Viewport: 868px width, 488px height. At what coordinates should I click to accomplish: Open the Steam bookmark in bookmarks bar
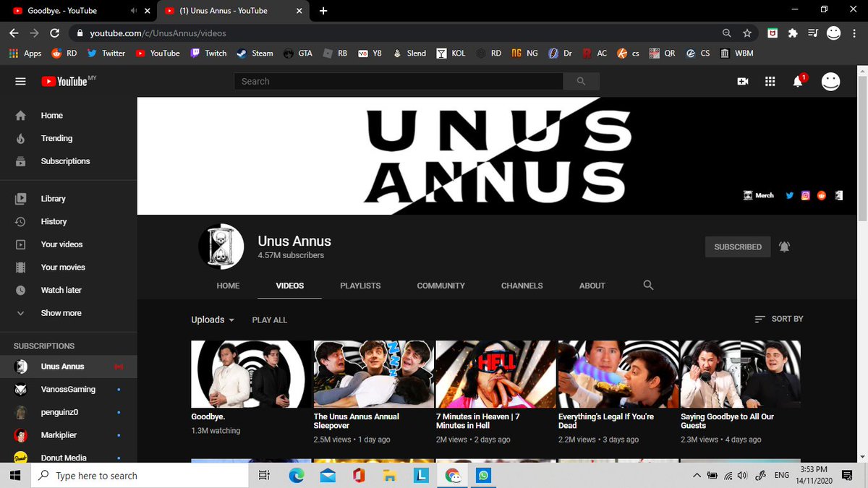pos(255,53)
